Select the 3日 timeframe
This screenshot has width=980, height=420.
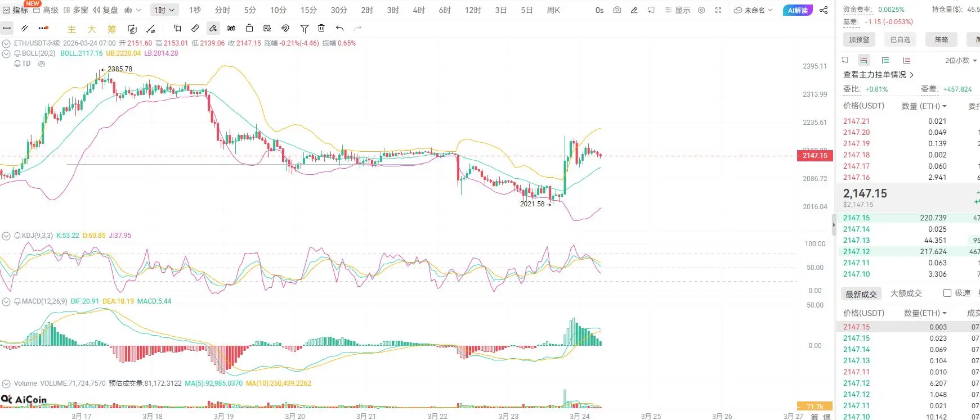pos(501,10)
